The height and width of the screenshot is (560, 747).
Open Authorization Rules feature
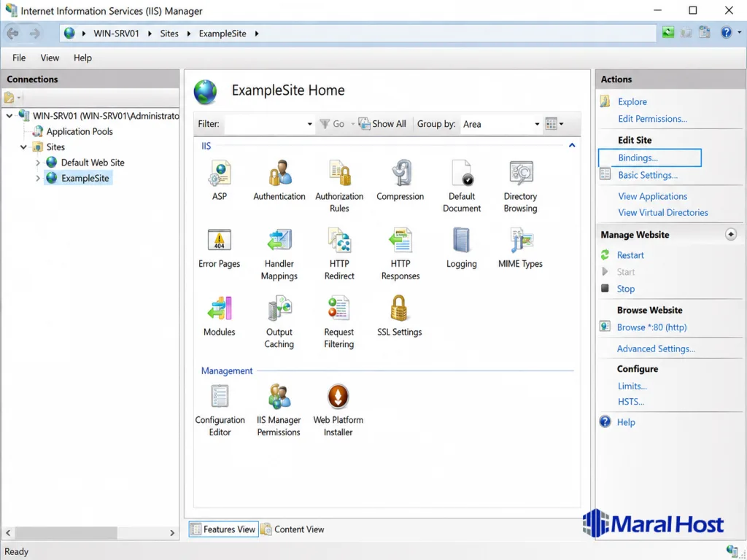(339, 186)
